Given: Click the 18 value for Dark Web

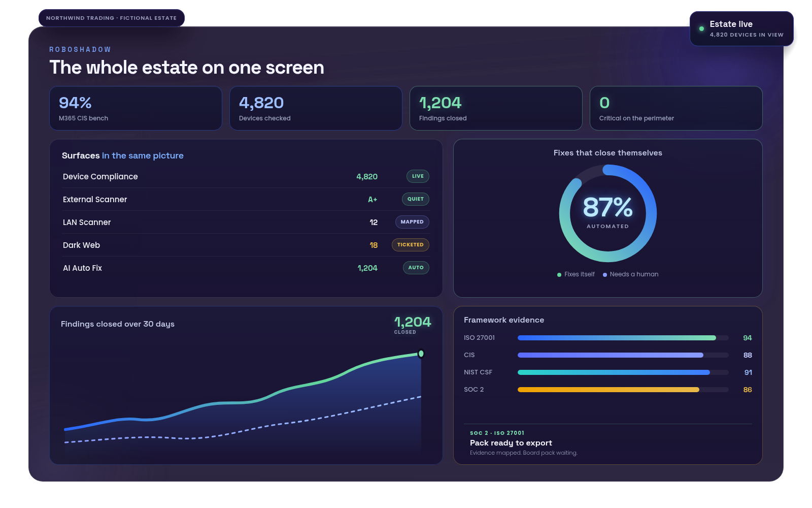Looking at the screenshot, I should tap(374, 245).
